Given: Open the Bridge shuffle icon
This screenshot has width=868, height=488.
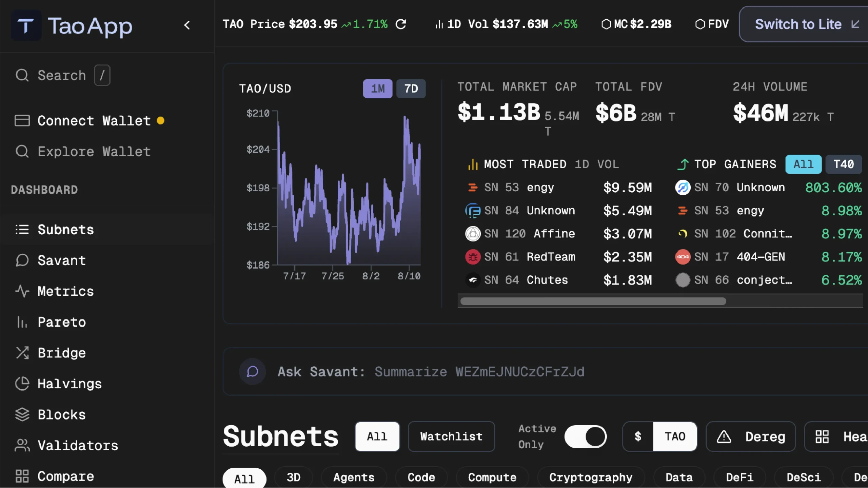Looking at the screenshot, I should click(22, 353).
